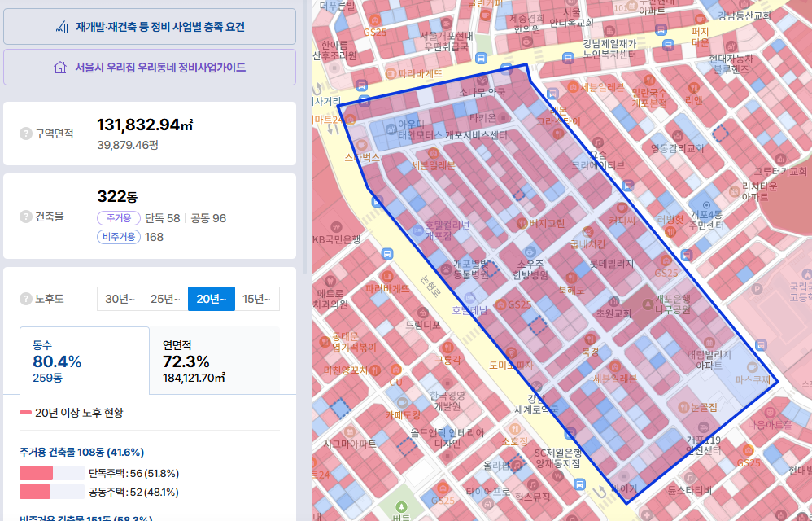Click the 눈꽃집 restaurant icon
The image size is (812, 521).
pyautogui.click(x=683, y=407)
